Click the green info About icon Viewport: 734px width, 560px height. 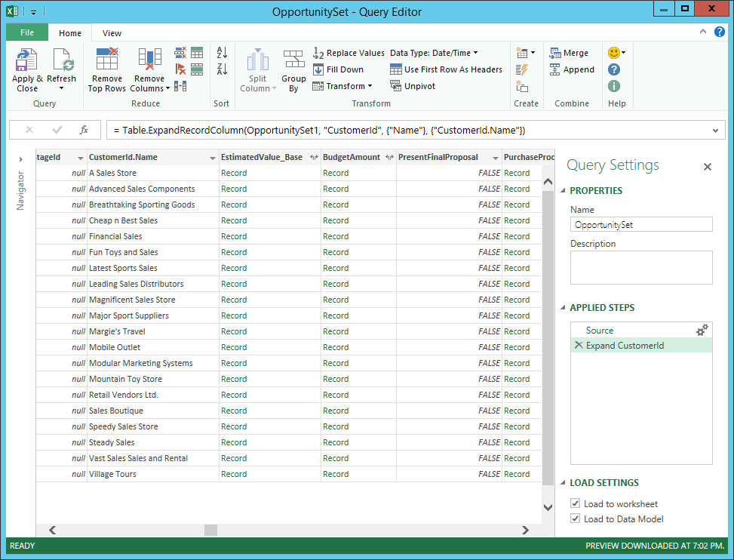614,86
